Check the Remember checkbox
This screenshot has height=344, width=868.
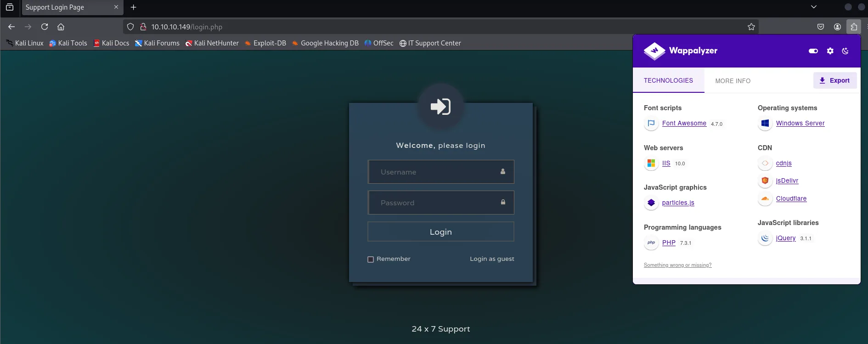pyautogui.click(x=371, y=259)
